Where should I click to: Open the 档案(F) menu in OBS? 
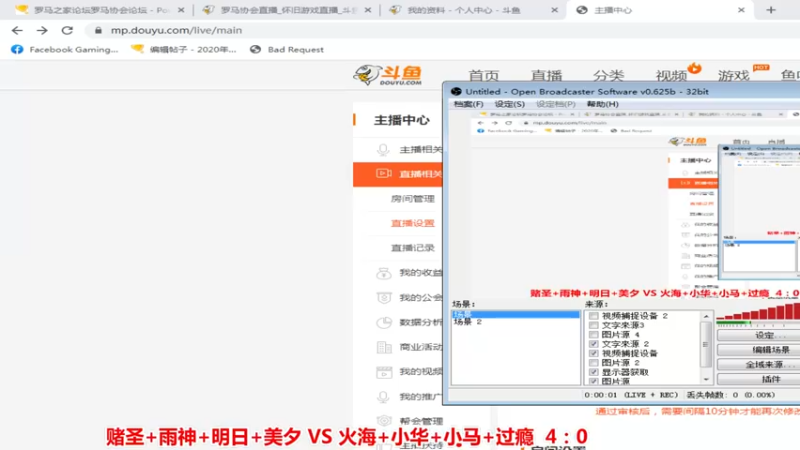click(468, 104)
